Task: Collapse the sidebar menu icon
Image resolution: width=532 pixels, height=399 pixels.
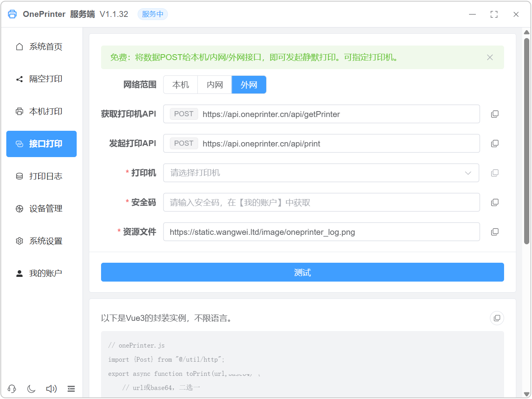Action: 71,389
